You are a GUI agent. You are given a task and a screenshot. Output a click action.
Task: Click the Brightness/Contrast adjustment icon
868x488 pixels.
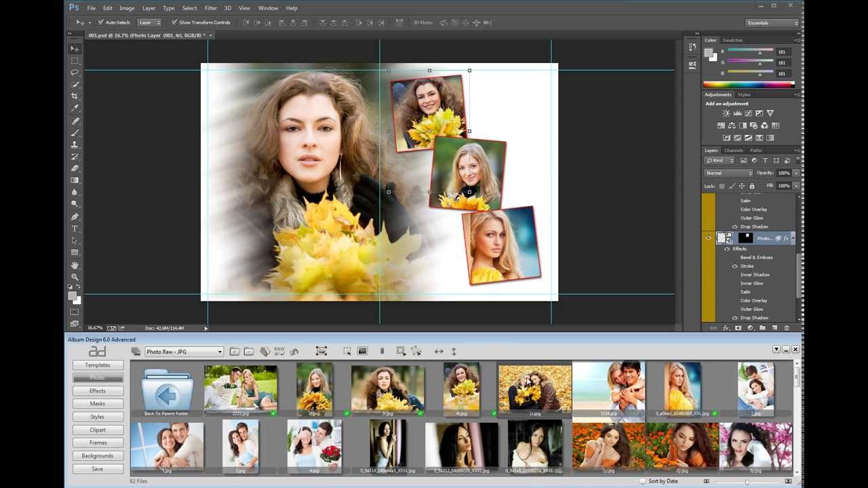click(x=726, y=114)
